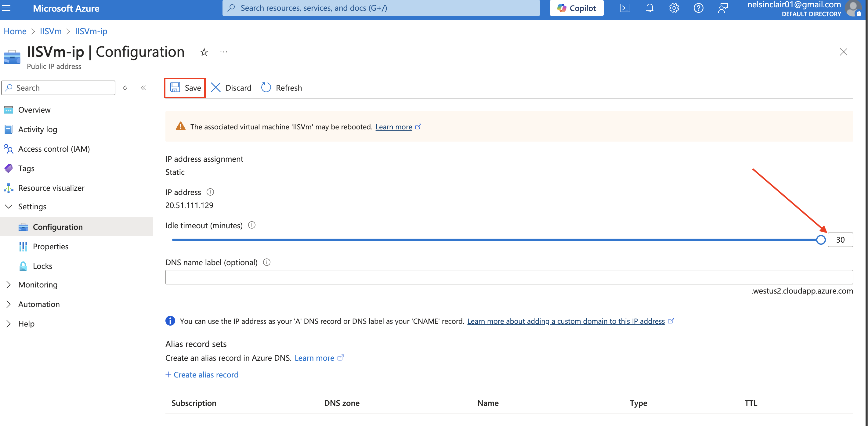The height and width of the screenshot is (426, 868).
Task: Open the feedback icon in top bar
Action: [723, 8]
